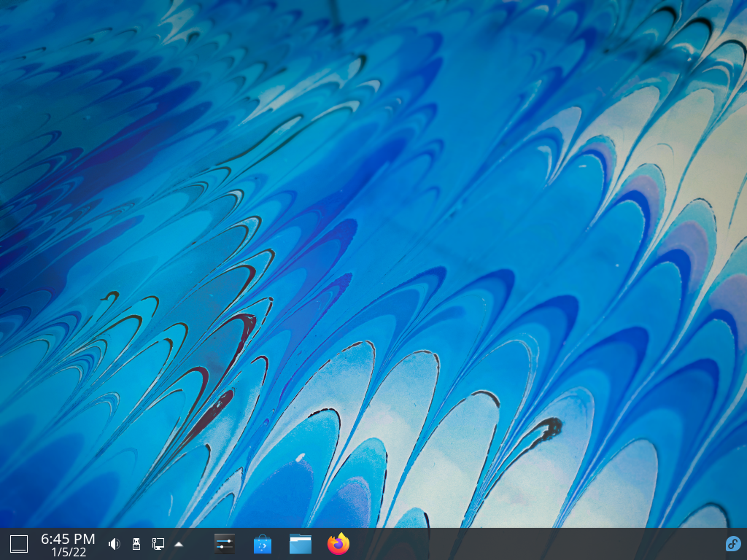Open the wired network tray icon
Viewport: 747px width, 560px height.
point(158,544)
